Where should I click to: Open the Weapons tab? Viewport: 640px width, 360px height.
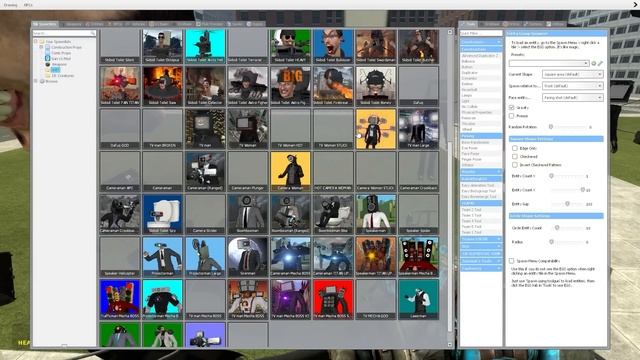[73, 24]
